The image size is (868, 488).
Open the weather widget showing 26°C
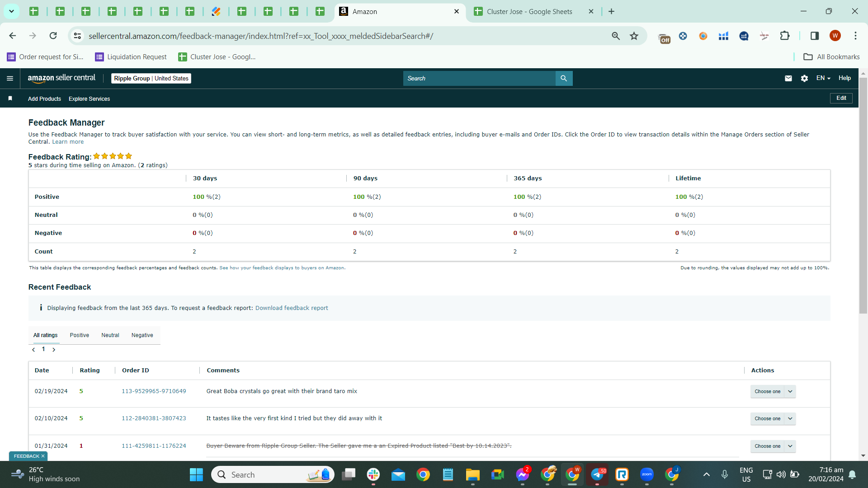(45, 474)
